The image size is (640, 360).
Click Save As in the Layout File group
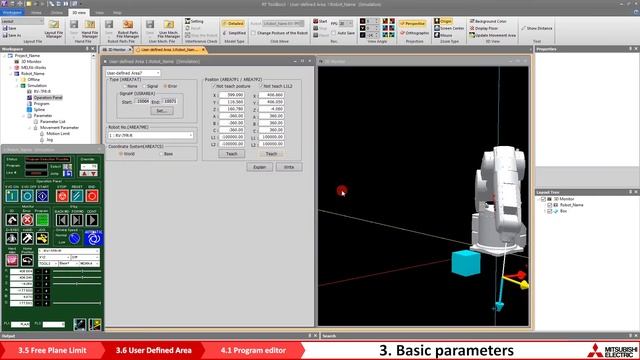11,36
